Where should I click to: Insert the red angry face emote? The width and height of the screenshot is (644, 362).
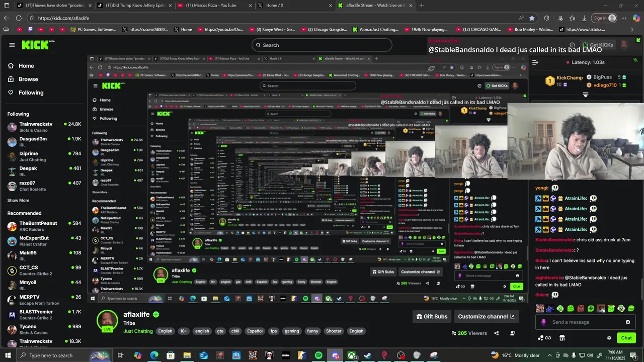[x=581, y=308]
